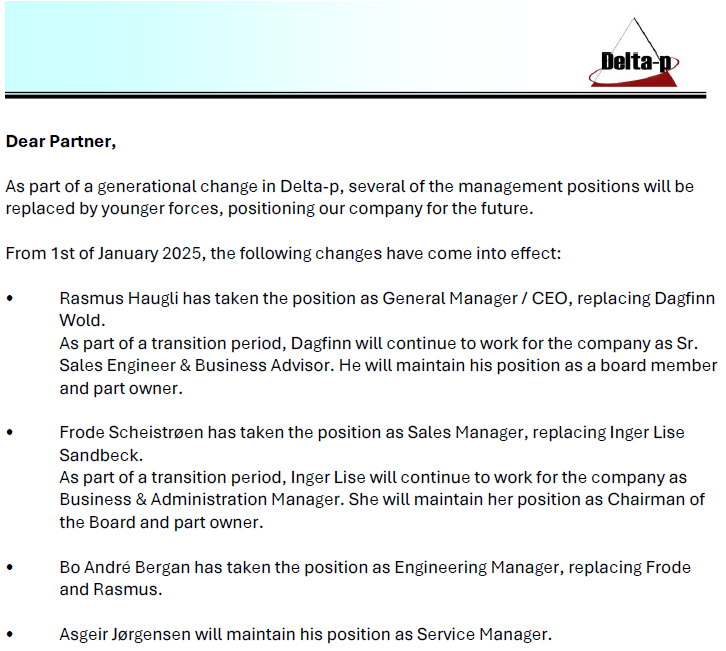Click the name "Bo André Bergan"
Viewport: 726px width, 651px height.
tap(125, 568)
